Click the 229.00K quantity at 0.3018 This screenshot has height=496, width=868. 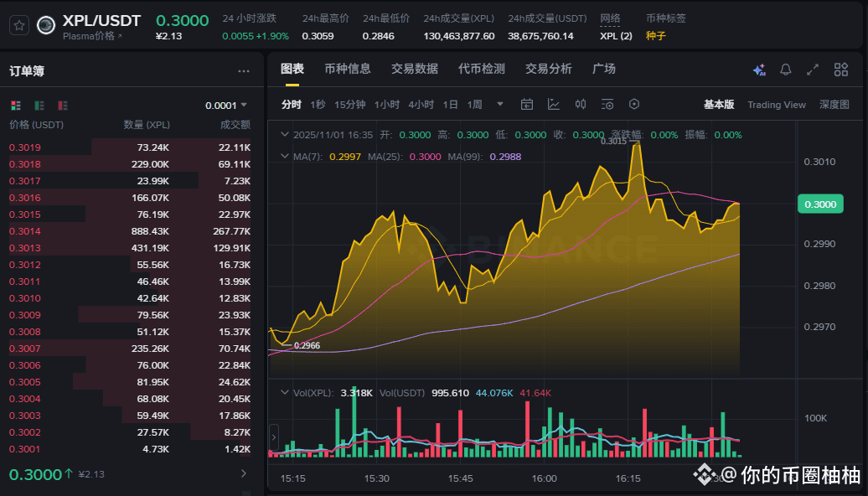150,164
